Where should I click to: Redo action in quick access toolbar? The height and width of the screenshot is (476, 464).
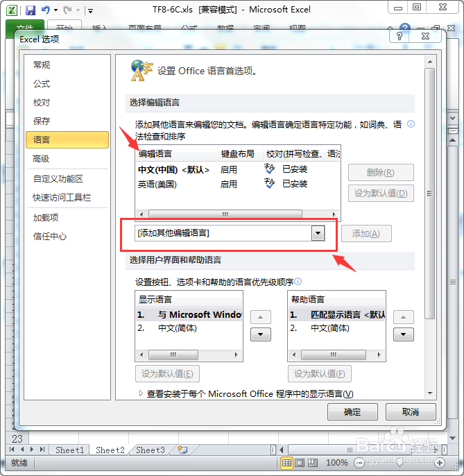click(x=67, y=10)
